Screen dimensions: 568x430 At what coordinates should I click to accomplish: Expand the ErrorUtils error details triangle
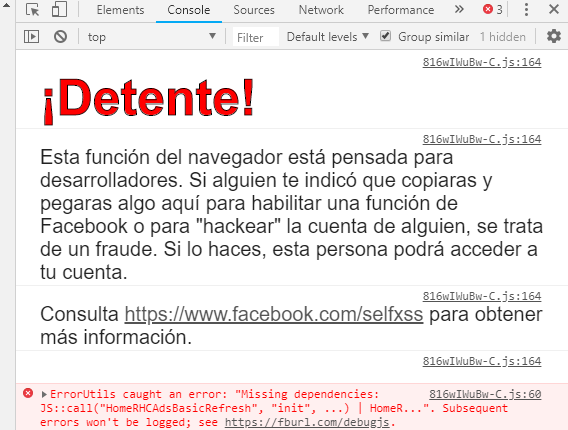(x=44, y=394)
